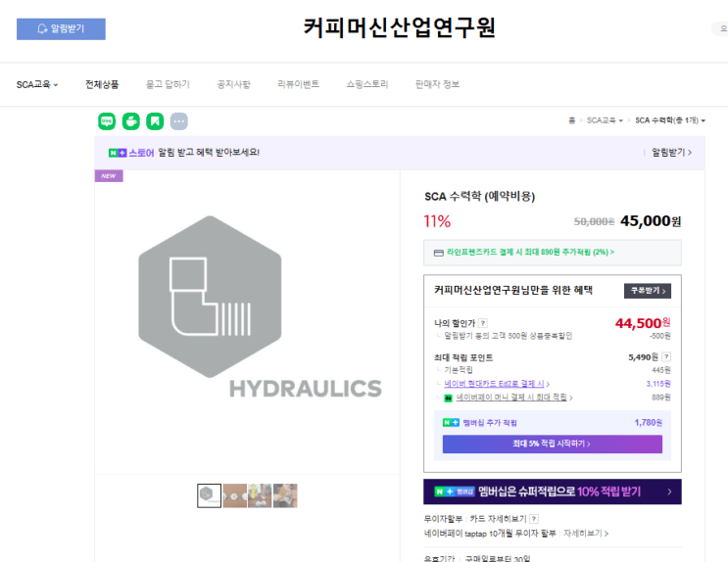
Task: Select the fourth product thumbnail
Action: click(x=285, y=495)
